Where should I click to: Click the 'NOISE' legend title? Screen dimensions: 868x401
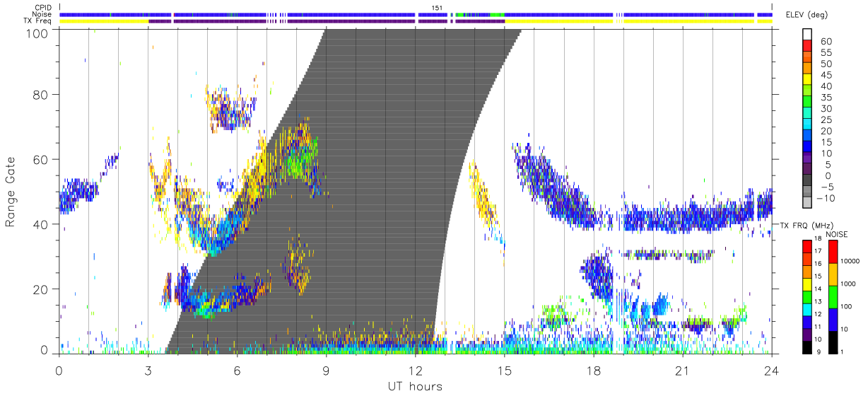(837, 234)
